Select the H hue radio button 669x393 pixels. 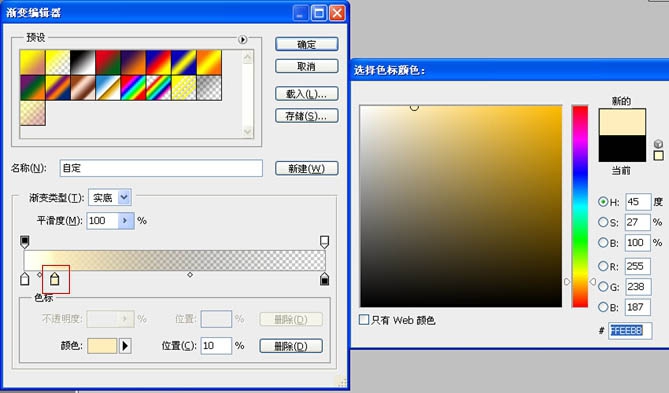coord(603,202)
